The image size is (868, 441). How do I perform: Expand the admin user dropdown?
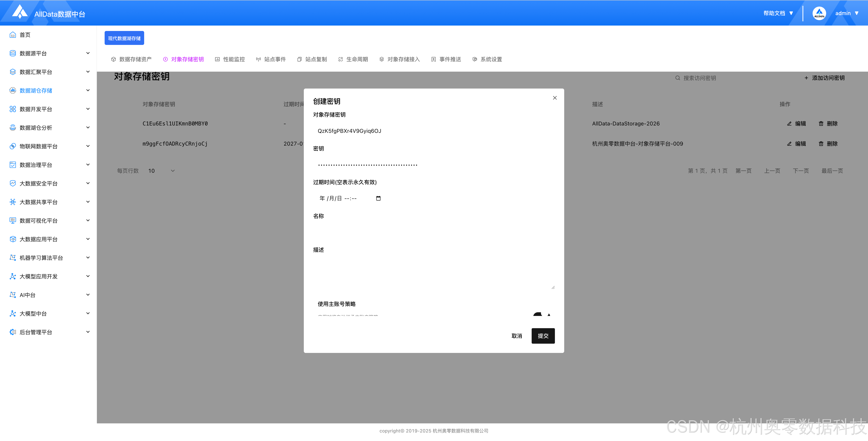(x=846, y=14)
